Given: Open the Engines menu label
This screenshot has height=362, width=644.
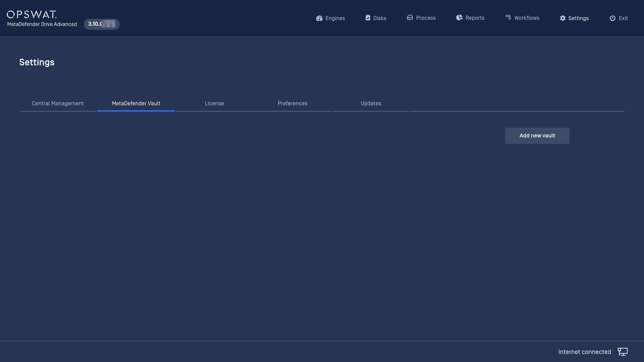Looking at the screenshot, I should click(x=335, y=18).
